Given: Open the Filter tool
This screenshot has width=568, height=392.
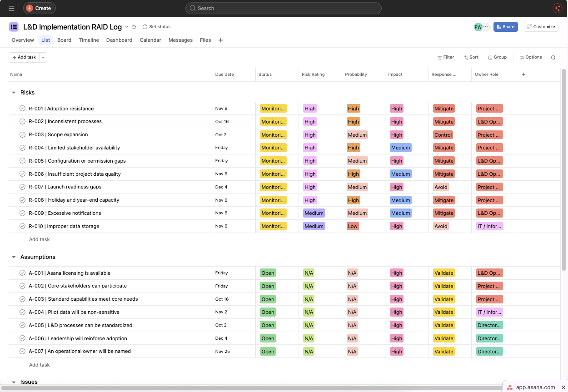Looking at the screenshot, I should click(445, 57).
